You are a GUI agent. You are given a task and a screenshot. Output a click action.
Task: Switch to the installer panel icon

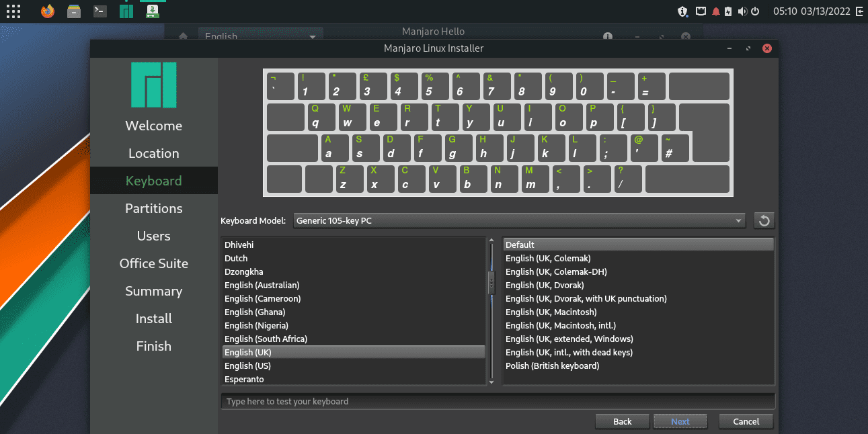tap(153, 11)
